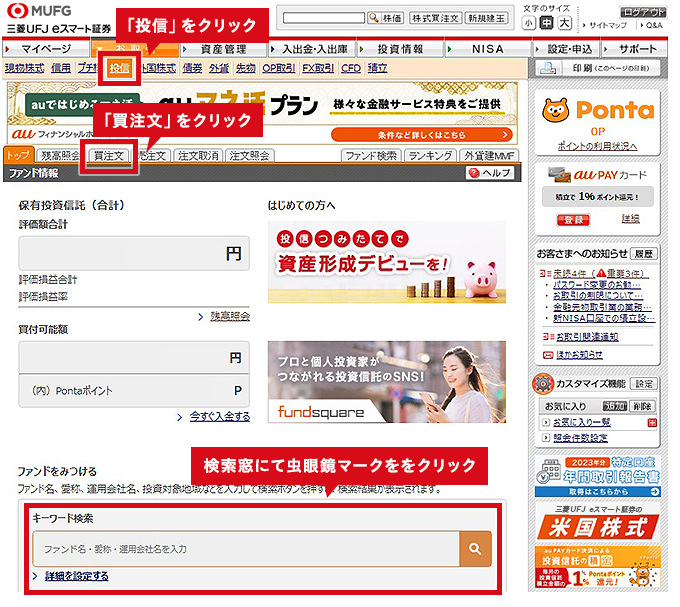
Task: Select the 現物株式 submenu link
Action: pos(24,68)
